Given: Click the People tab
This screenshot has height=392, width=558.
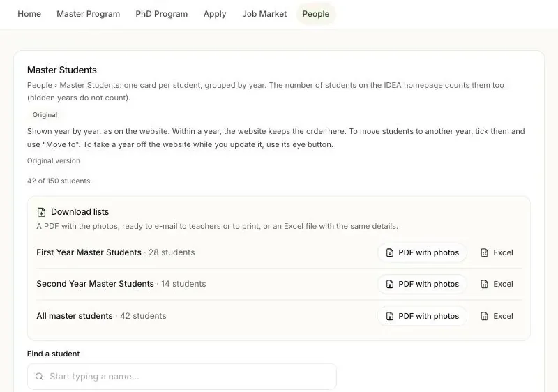Looking at the screenshot, I should (316, 14).
